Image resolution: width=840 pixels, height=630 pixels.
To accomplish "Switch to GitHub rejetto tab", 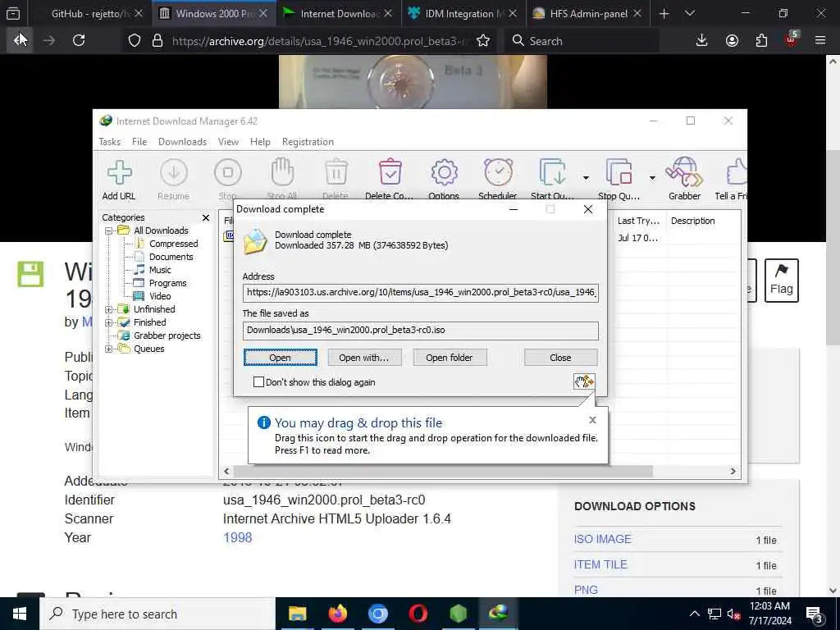I will point(89,14).
